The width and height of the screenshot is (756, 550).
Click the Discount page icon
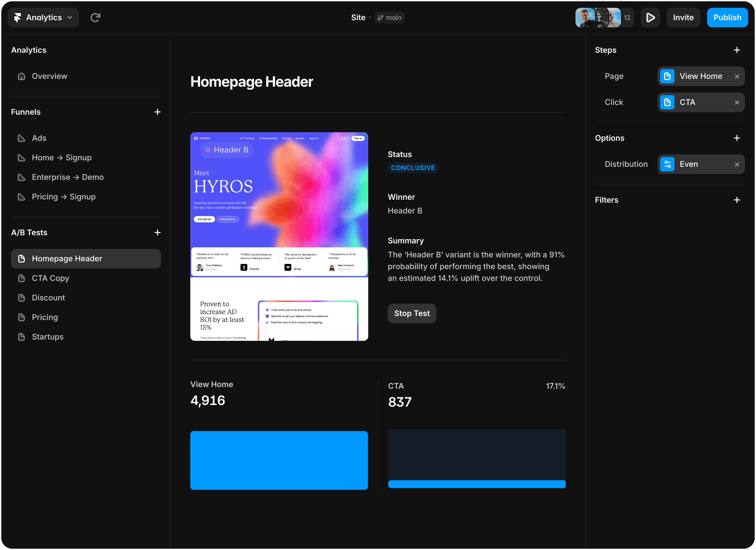pos(22,298)
